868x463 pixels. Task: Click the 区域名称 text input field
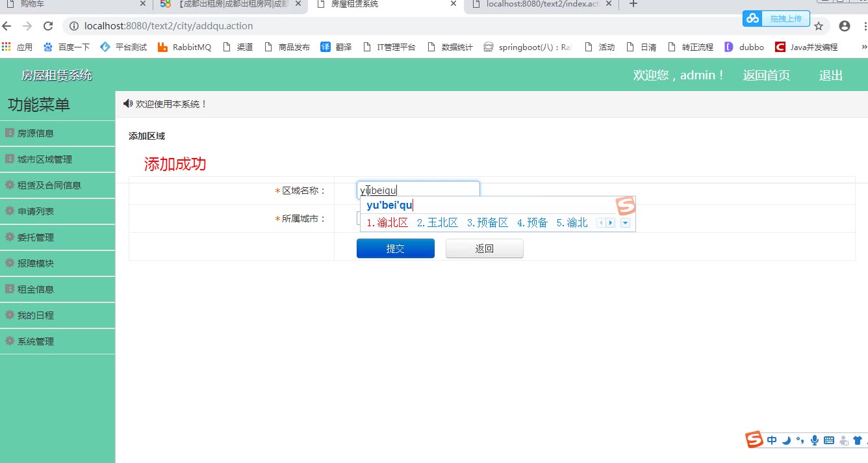tap(418, 190)
